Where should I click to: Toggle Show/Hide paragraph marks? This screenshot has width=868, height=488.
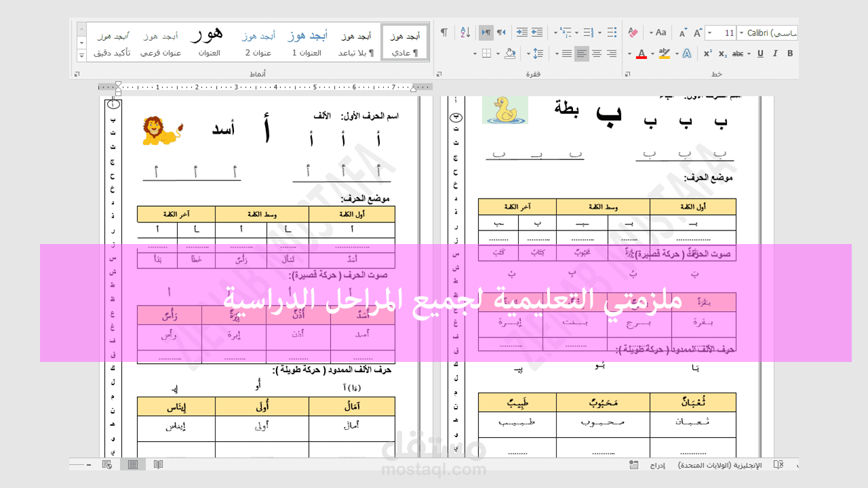(x=444, y=33)
